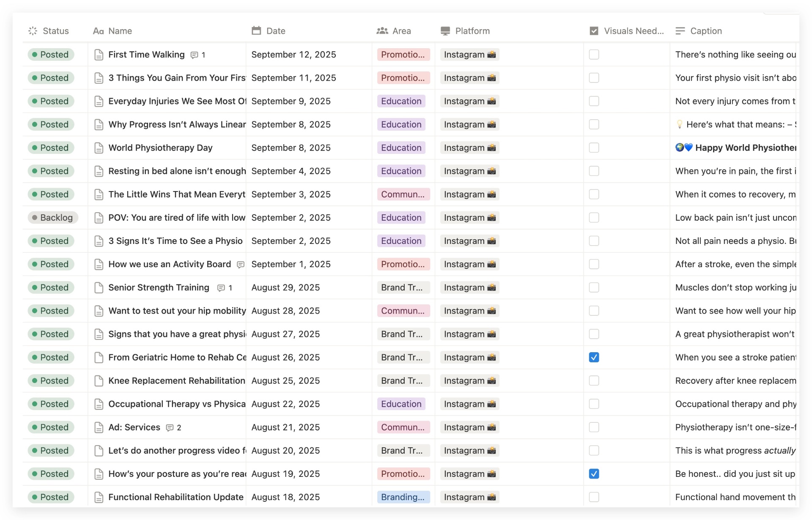Click page icon of Ad: Services
Image resolution: width=812 pixels, height=520 pixels.
click(99, 427)
